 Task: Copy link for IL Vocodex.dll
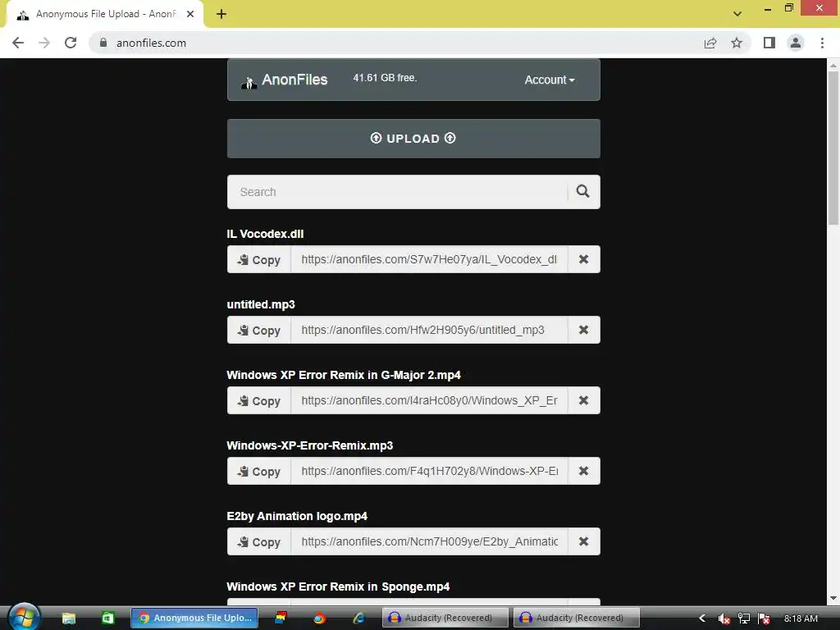[259, 260]
